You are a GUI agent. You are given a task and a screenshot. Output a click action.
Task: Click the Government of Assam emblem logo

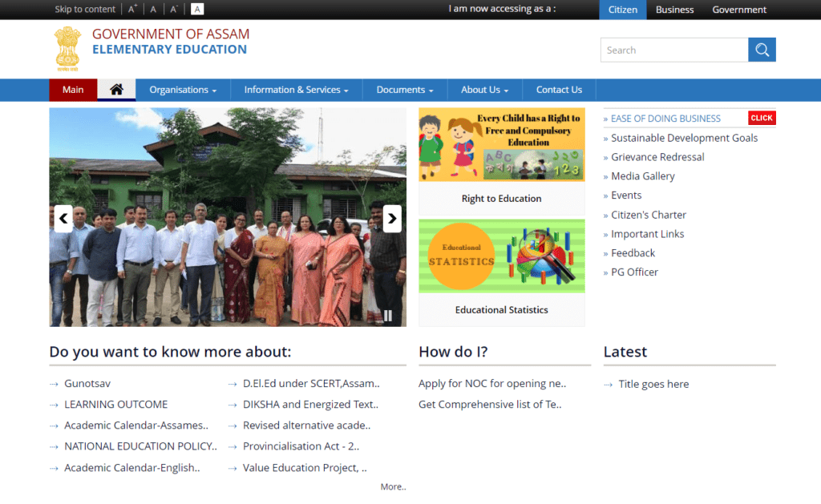pyautogui.click(x=68, y=47)
